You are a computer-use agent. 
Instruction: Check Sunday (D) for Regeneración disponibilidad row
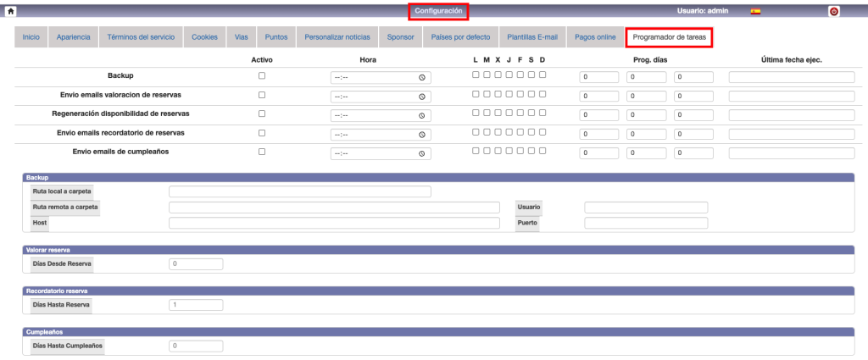[x=542, y=113]
